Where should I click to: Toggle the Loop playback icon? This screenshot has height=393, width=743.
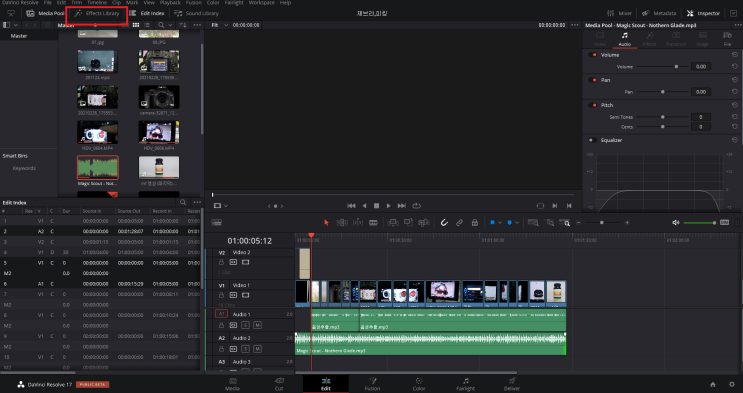pos(417,206)
